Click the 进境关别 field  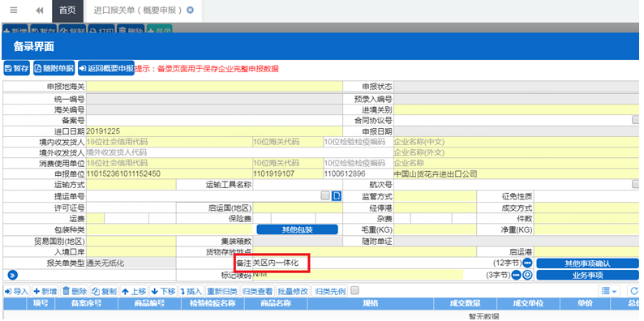coord(517,109)
